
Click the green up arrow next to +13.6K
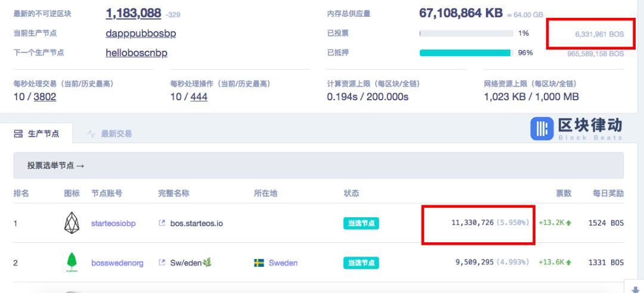click(x=569, y=263)
